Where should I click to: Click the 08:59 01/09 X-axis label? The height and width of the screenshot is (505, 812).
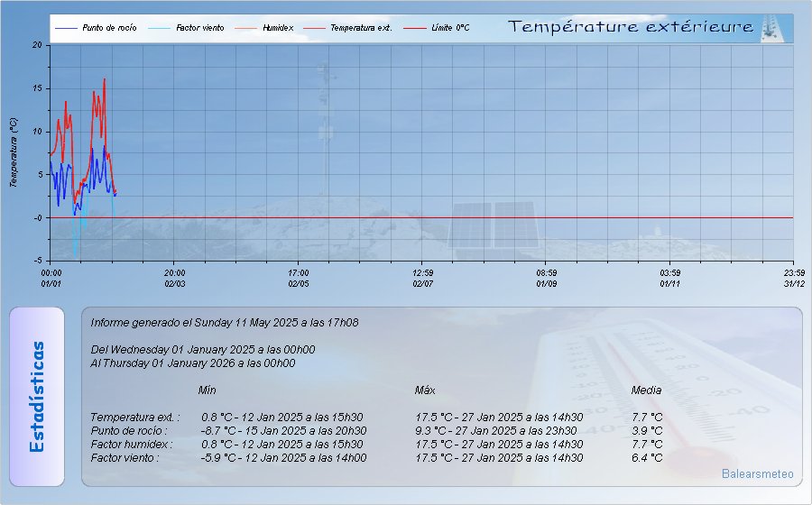(x=547, y=278)
